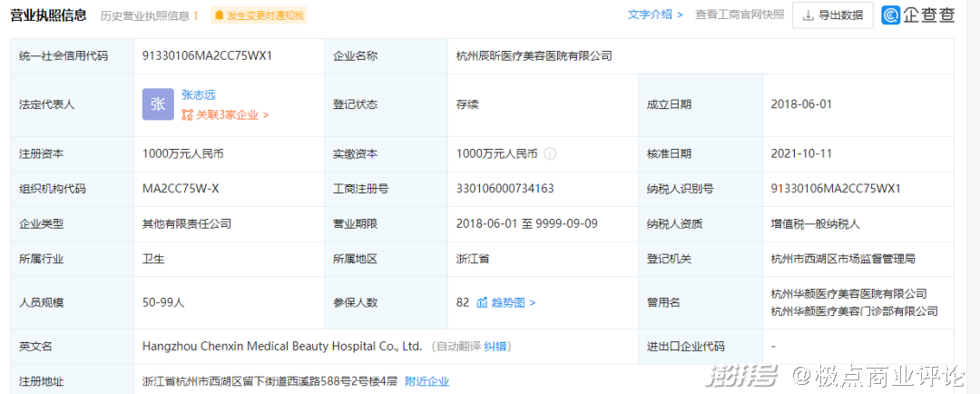
Task: Click the 企查查 logo icon
Action: pos(891,15)
